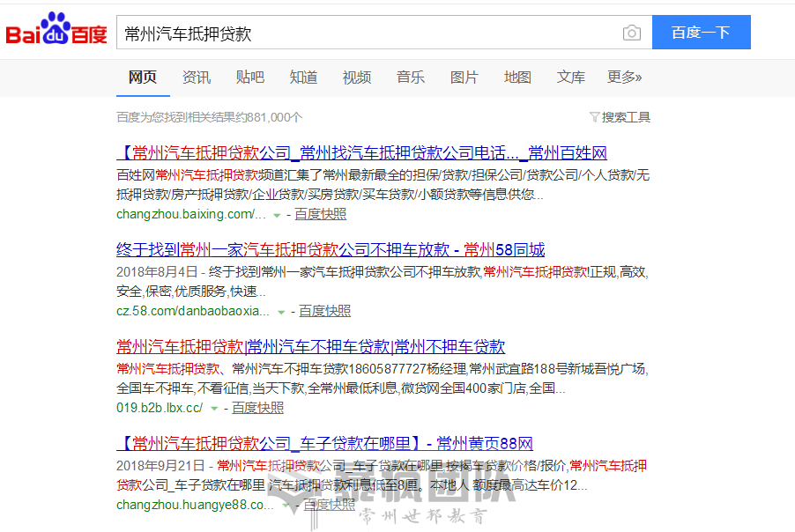This screenshot has width=795, height=532.
Task: Open the 贴吧 tab
Action: click(x=250, y=77)
